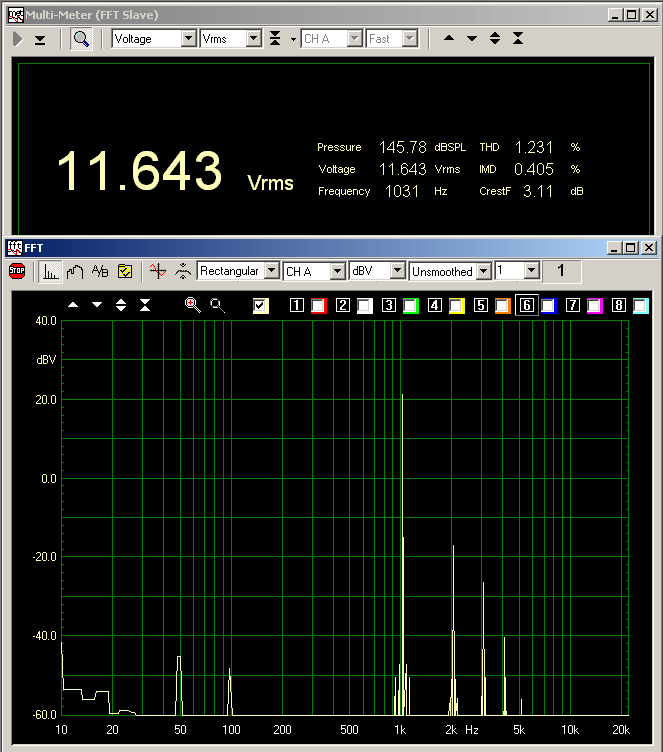This screenshot has width=663, height=752.
Task: Toggle the magnifier icon in Multi-Meter toolbar
Action: point(81,39)
